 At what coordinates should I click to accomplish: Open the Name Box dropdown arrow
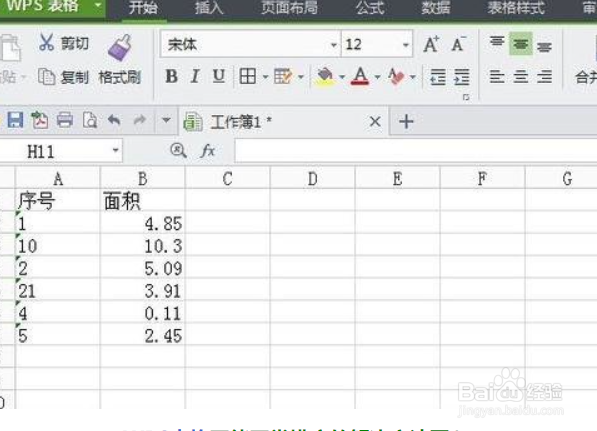pyautogui.click(x=115, y=151)
